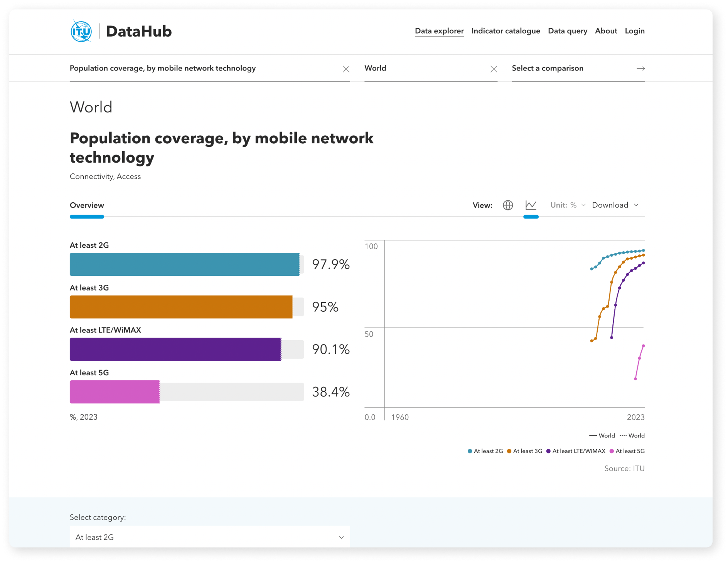The height and width of the screenshot is (563, 728).
Task: Toggle the At least 3G series in legend
Action: 509,451
